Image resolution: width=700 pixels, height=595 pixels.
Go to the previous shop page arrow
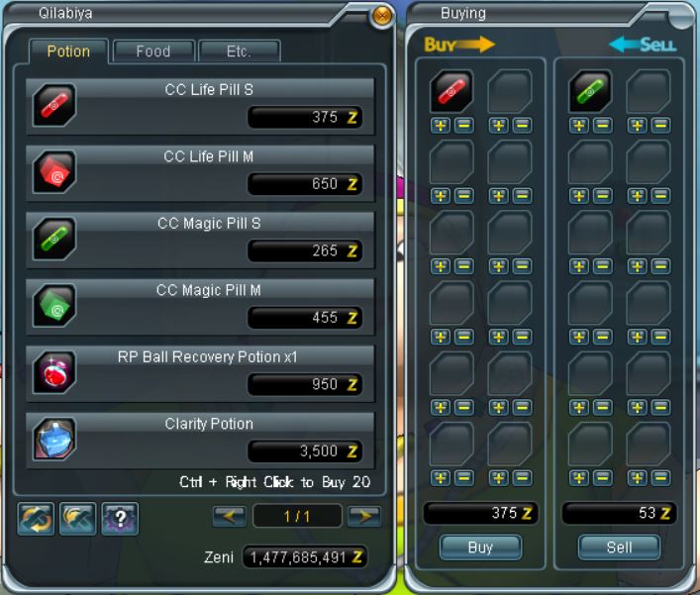tap(229, 517)
